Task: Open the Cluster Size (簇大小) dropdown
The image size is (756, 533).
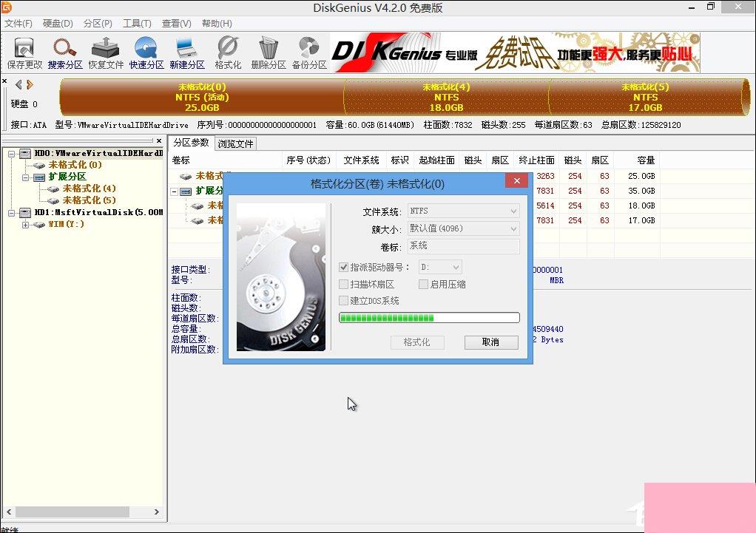Action: (463, 228)
